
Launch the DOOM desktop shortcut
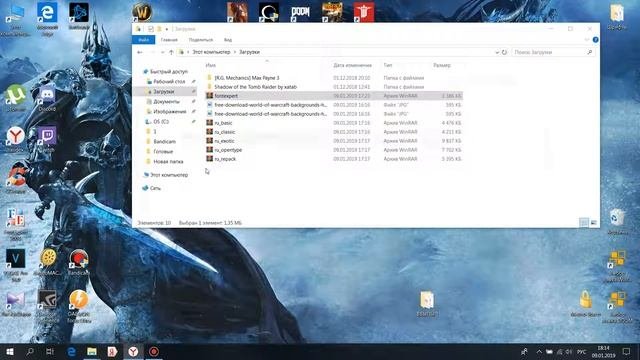[300, 11]
